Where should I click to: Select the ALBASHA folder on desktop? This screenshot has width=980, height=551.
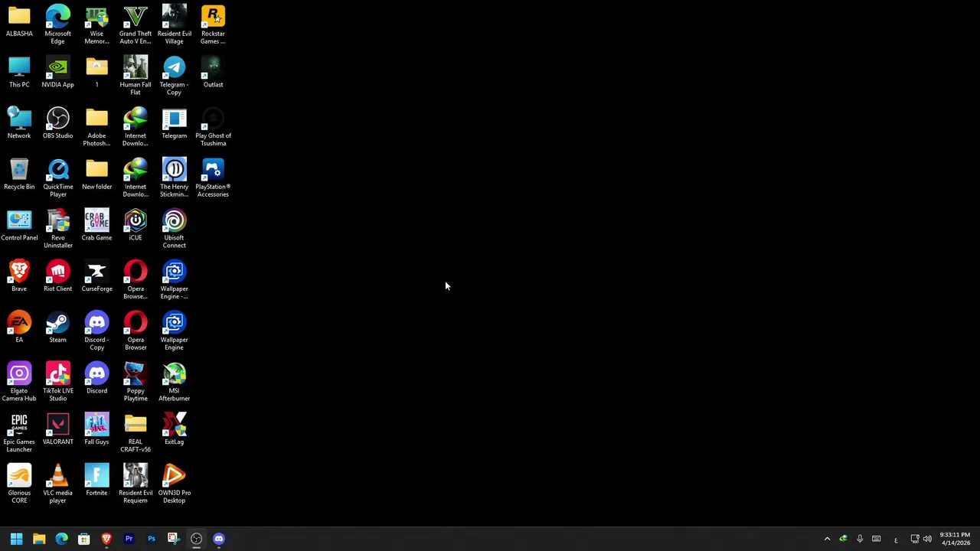coord(19,21)
